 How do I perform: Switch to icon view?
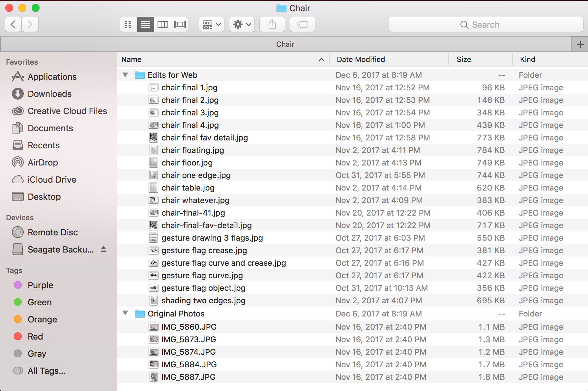click(x=128, y=24)
